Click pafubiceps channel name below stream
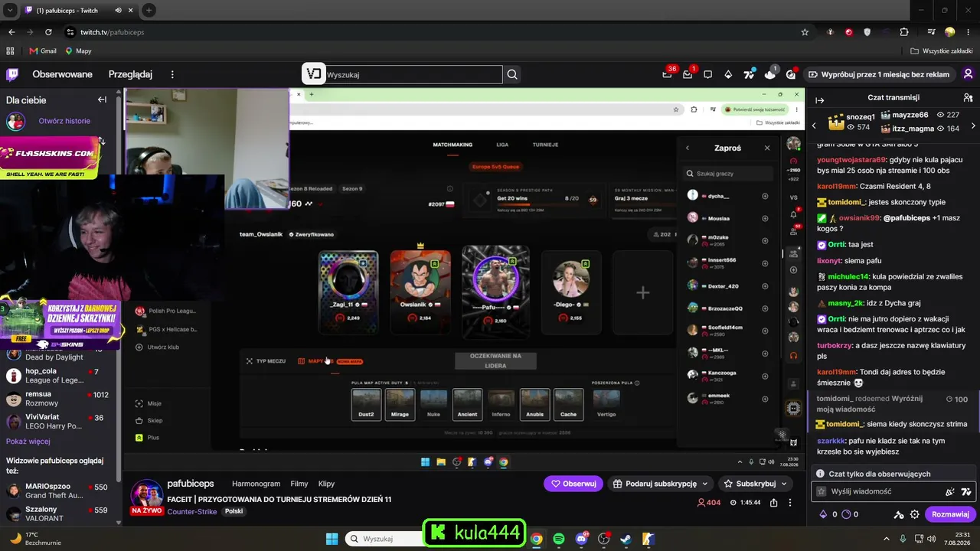Image resolution: width=980 pixels, height=551 pixels. click(x=191, y=484)
